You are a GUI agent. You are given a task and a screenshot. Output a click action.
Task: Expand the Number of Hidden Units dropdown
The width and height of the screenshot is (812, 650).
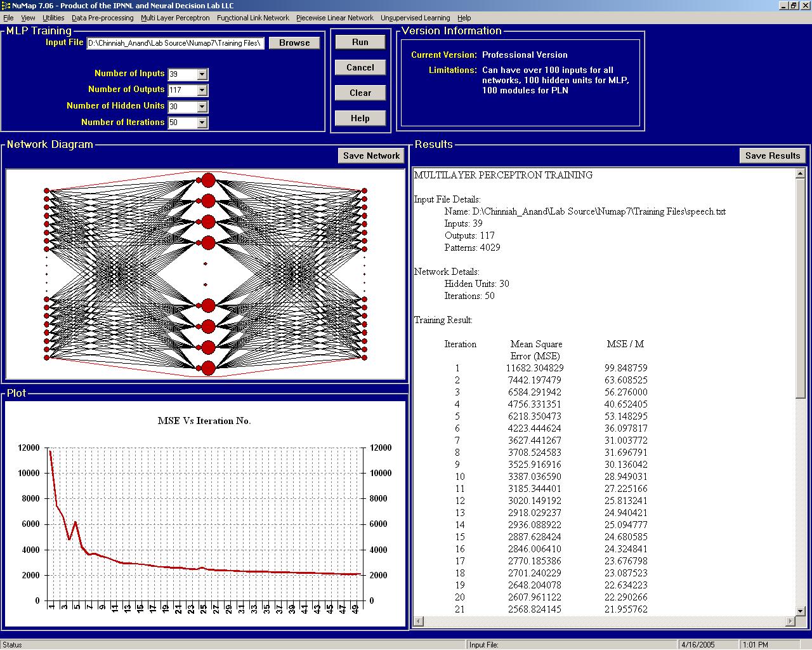(203, 107)
